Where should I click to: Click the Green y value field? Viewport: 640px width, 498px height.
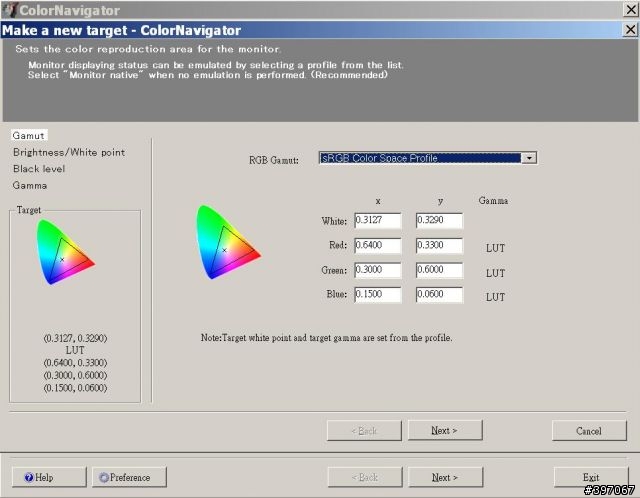[440, 270]
